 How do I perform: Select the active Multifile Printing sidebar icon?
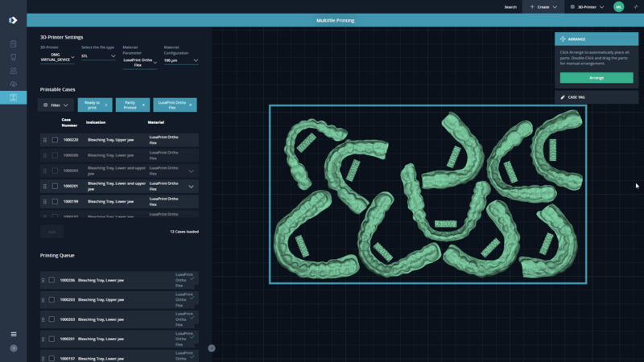[13, 97]
